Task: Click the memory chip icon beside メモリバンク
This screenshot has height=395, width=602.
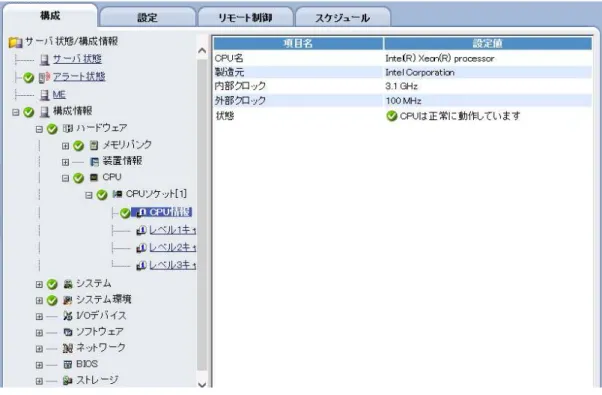Action: [94, 145]
